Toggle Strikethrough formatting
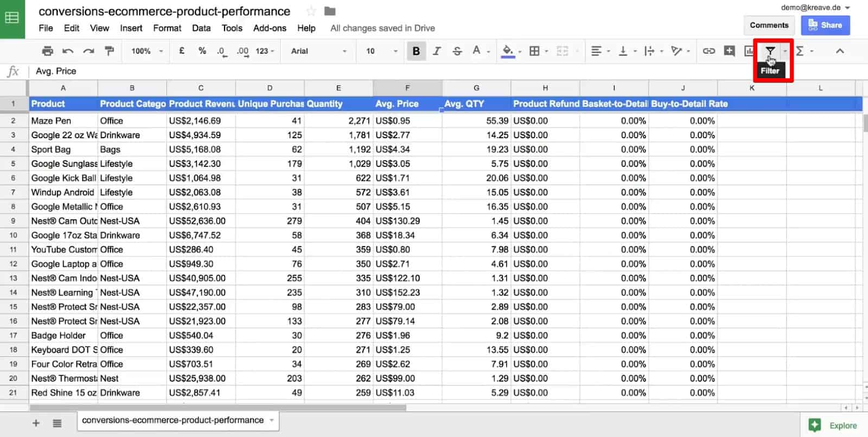 coord(457,51)
